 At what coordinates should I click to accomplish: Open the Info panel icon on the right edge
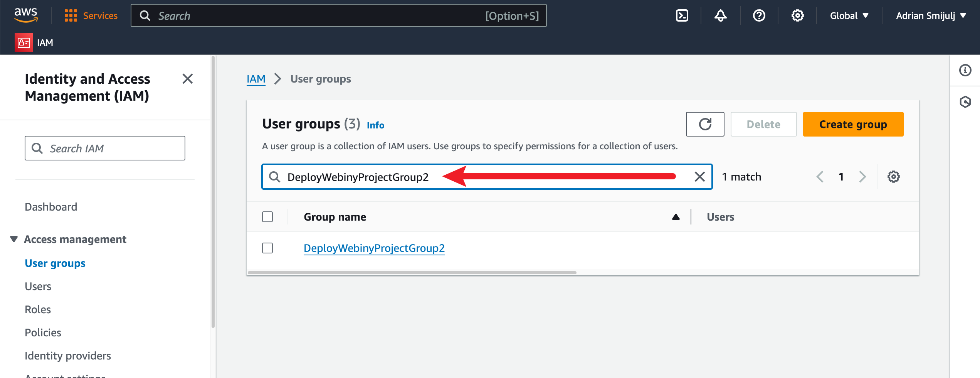[x=965, y=71]
